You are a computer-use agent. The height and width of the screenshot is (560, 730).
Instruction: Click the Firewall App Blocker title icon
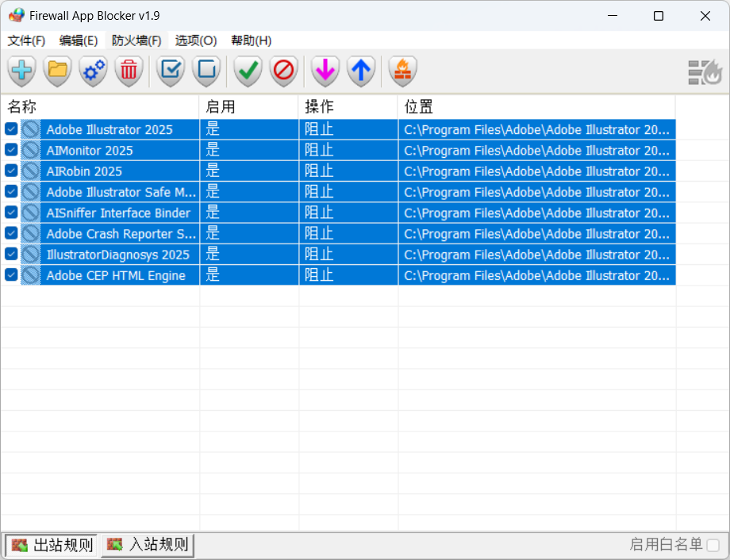pos(17,15)
